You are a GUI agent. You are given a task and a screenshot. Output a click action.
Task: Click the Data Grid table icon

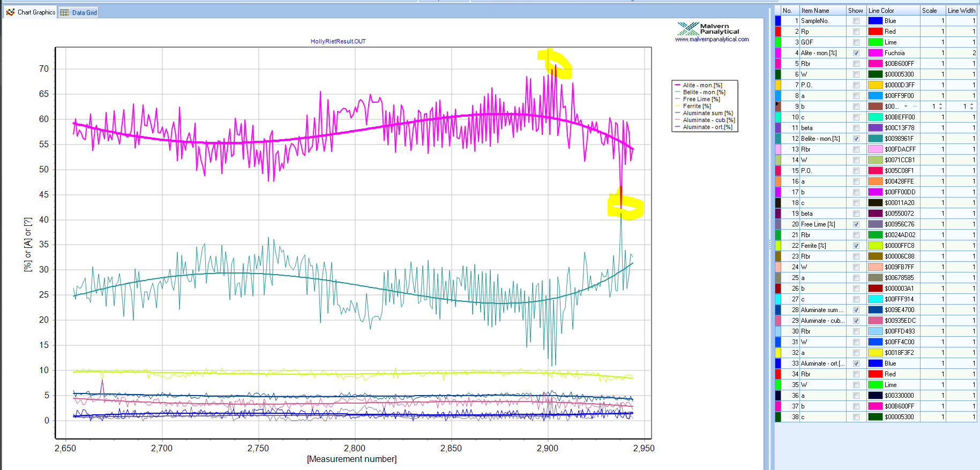pos(65,12)
